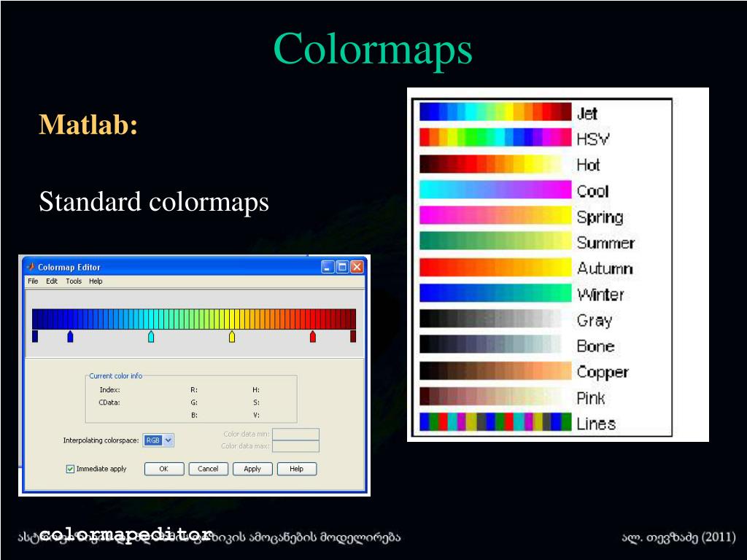
Task: Select the yellow color marker
Action: pyautogui.click(x=232, y=336)
